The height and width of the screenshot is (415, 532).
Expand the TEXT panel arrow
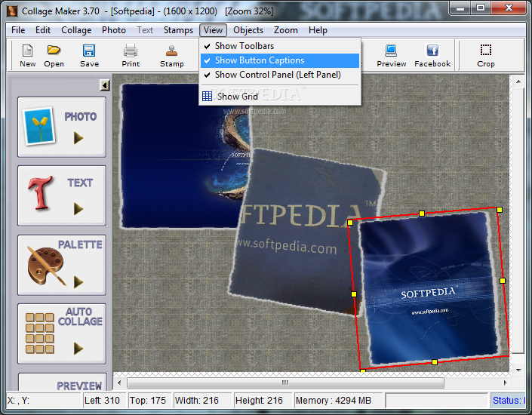[x=78, y=209]
